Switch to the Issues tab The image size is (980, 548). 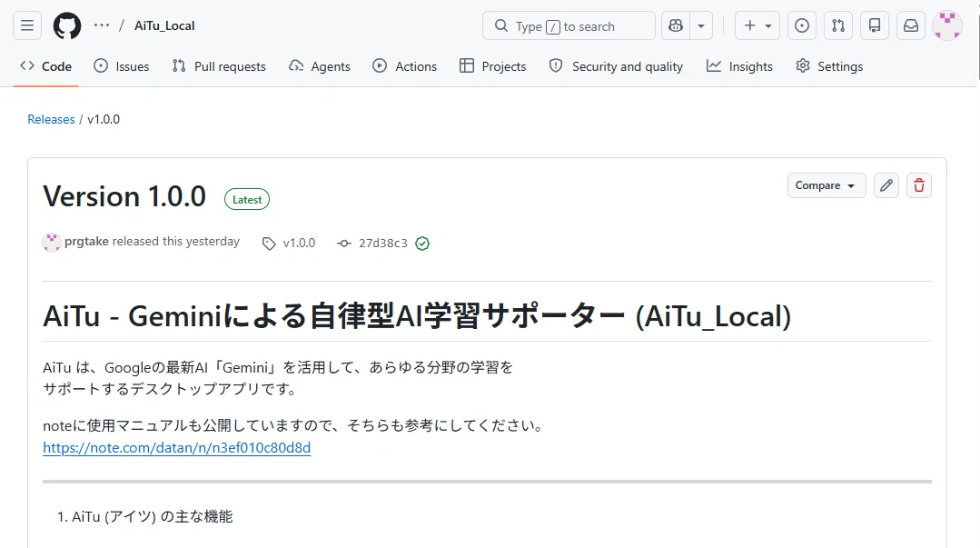[x=121, y=66]
